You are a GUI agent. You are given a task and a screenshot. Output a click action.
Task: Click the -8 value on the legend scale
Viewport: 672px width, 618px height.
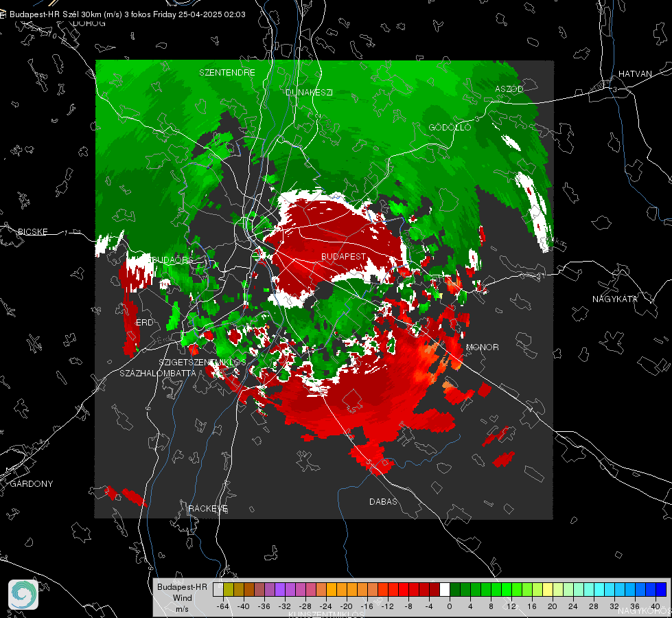point(408,606)
